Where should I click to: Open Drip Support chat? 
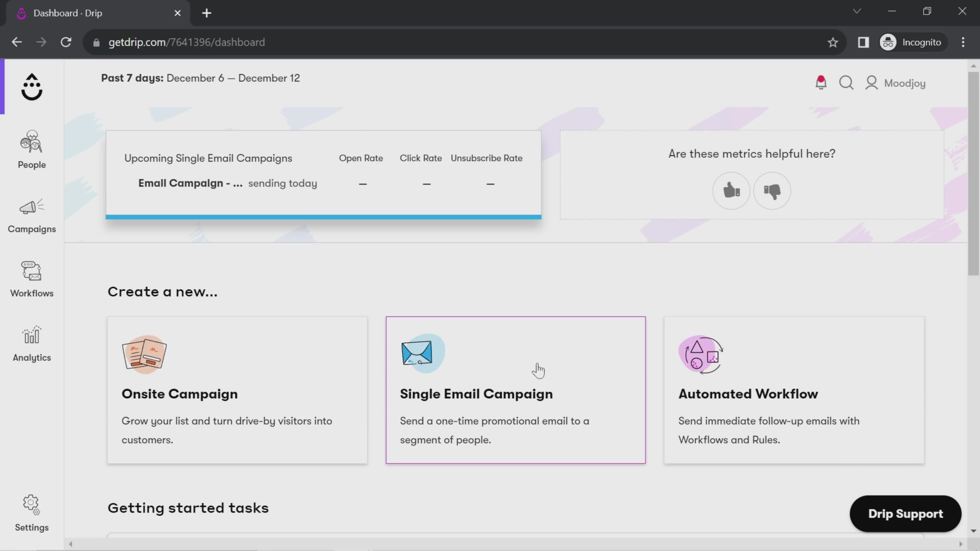tap(906, 513)
